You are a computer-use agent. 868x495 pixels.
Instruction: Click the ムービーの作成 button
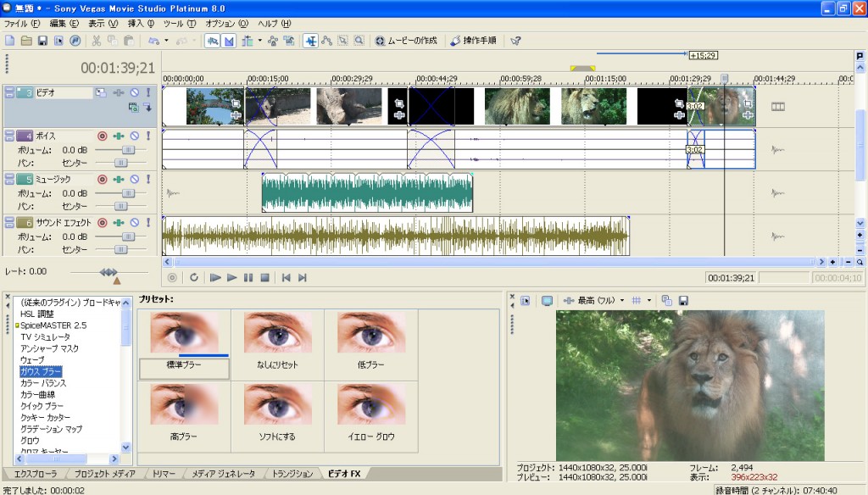click(406, 41)
